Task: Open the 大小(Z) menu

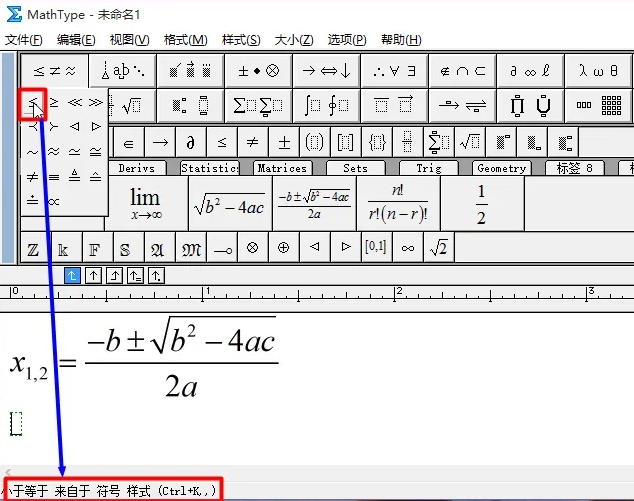Action: click(x=294, y=40)
